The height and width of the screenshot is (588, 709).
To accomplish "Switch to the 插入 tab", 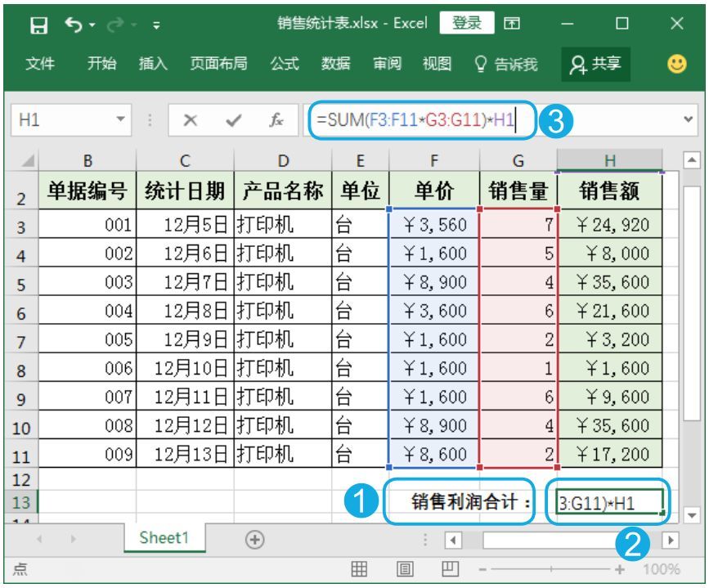I will (x=153, y=63).
